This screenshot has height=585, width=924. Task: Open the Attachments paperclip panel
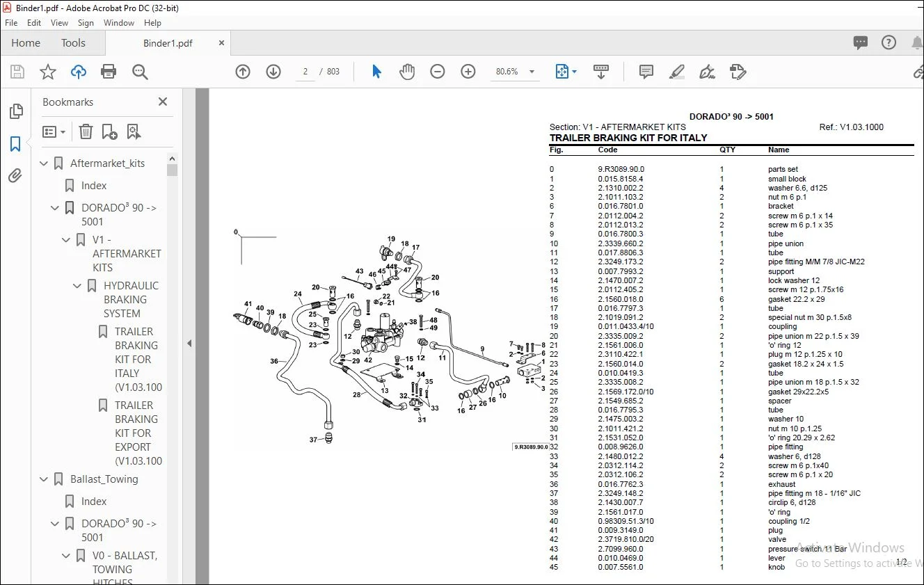(15, 176)
